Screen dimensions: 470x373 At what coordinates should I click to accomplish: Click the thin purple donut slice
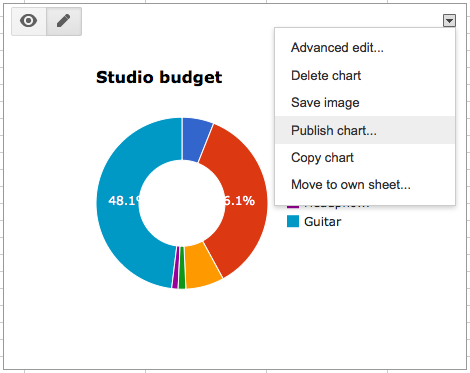[175, 267]
